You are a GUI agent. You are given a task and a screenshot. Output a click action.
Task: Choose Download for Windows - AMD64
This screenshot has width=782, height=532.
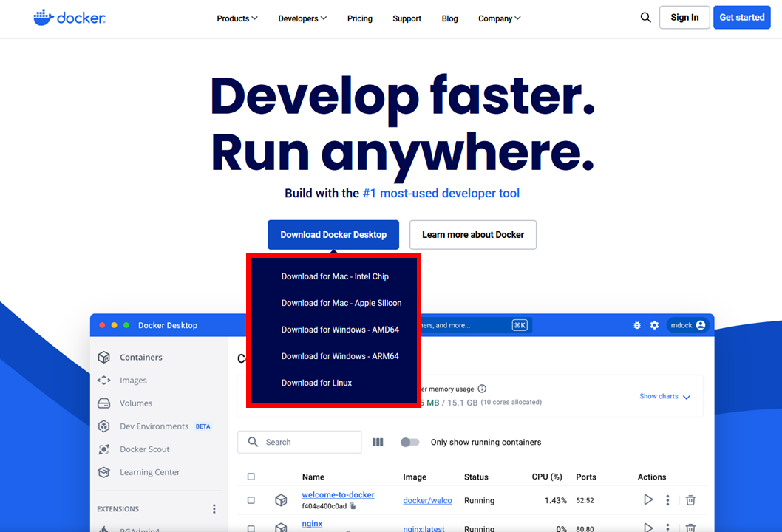pyautogui.click(x=340, y=330)
